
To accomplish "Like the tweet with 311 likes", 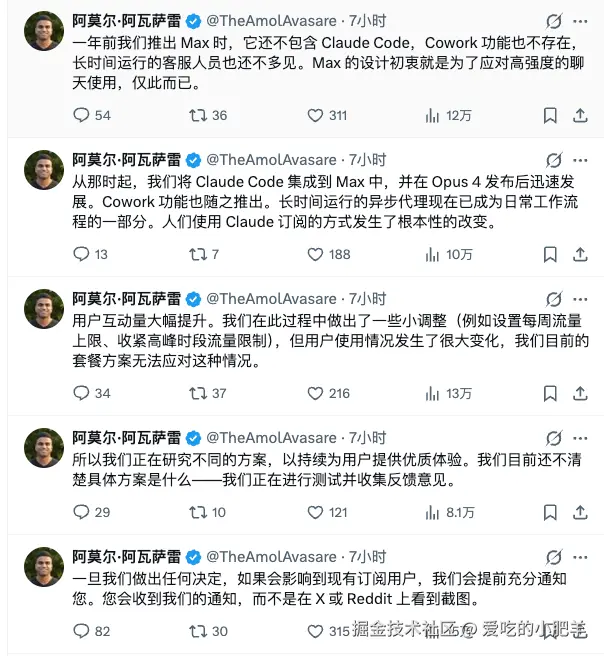I will pos(314,116).
